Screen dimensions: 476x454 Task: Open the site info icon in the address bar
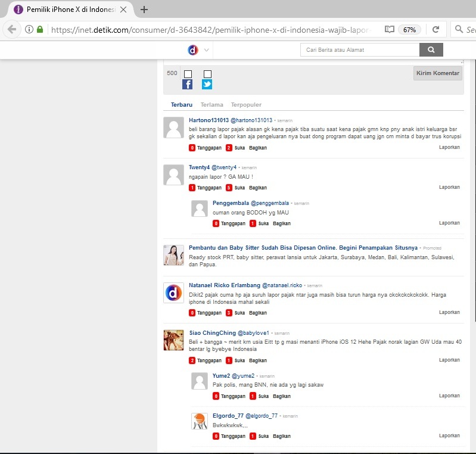(x=29, y=29)
